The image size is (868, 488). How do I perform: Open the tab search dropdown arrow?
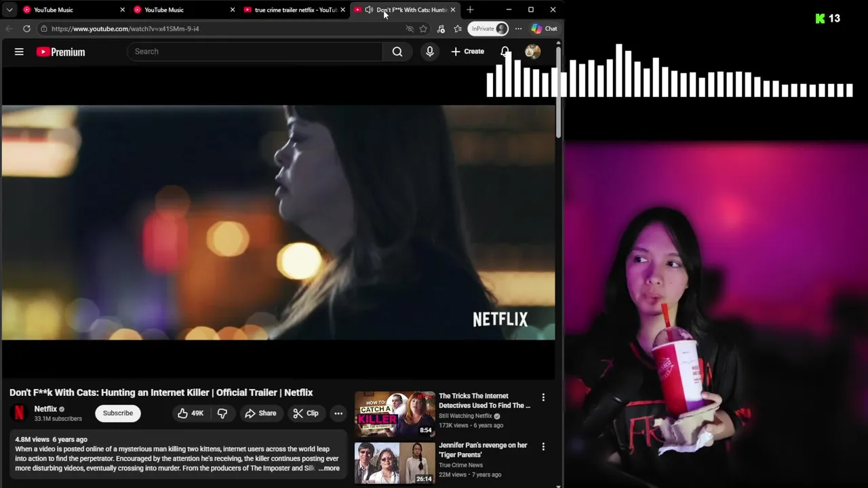(9, 9)
